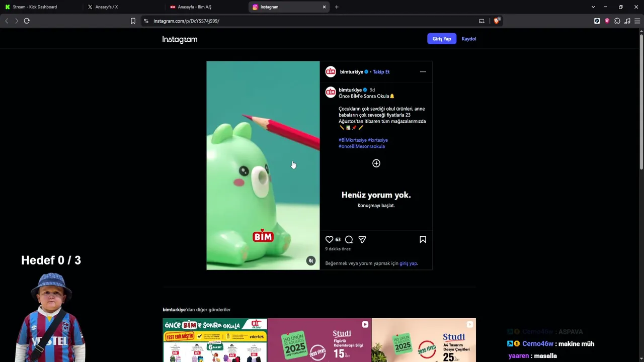Click the 63 likes count
644x362 pixels.
pos(338,240)
